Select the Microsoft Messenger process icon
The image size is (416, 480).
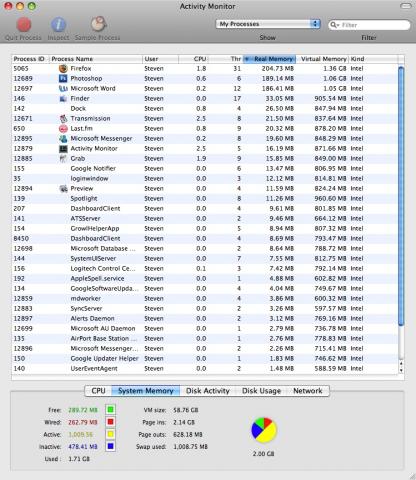(63, 139)
